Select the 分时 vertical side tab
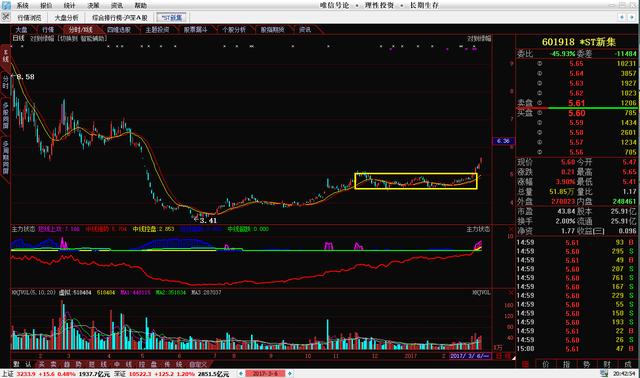Screen dimensions: 640x378 (5, 82)
